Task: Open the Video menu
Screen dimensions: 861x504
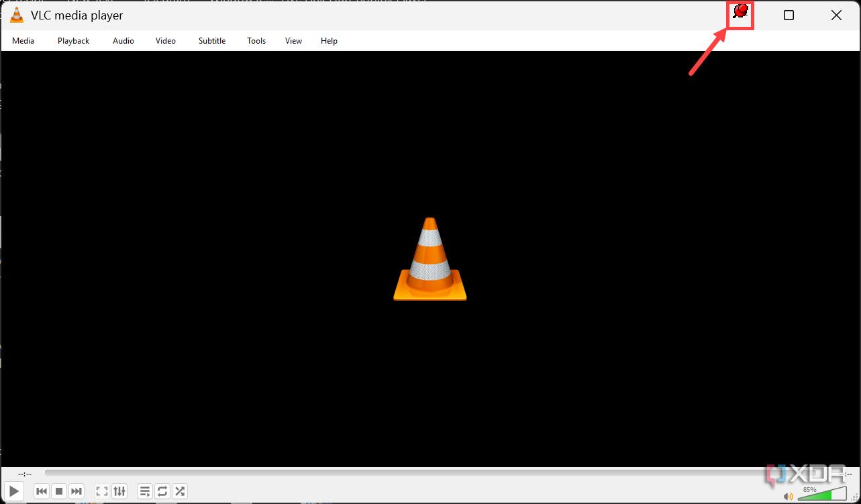Action: coord(166,41)
